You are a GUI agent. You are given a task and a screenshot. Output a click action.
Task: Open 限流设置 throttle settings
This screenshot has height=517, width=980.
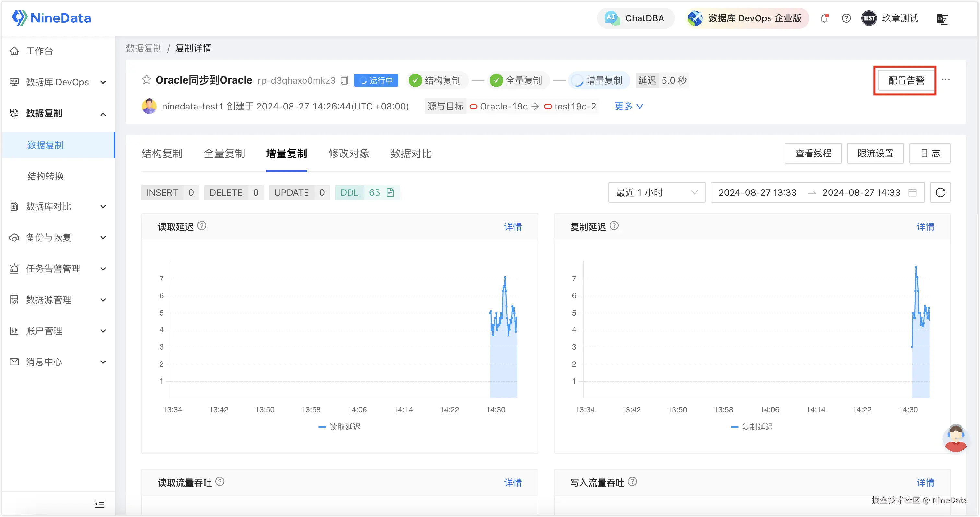point(875,154)
